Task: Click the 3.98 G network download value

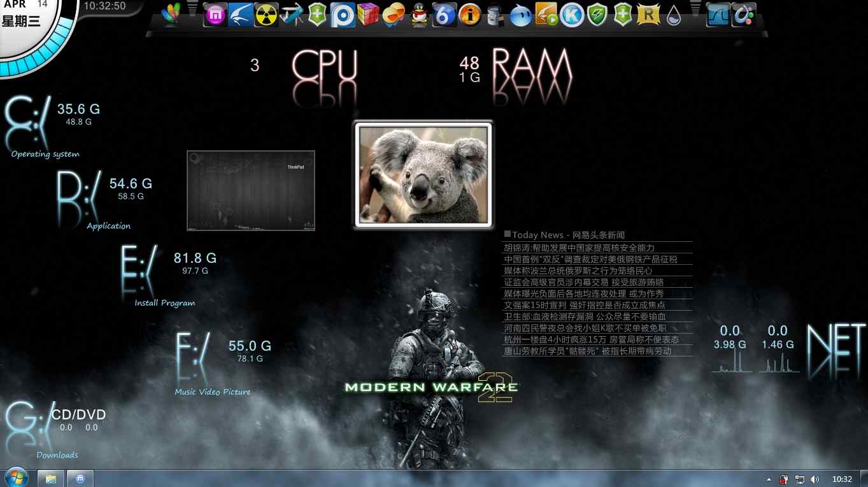Action: click(x=730, y=344)
